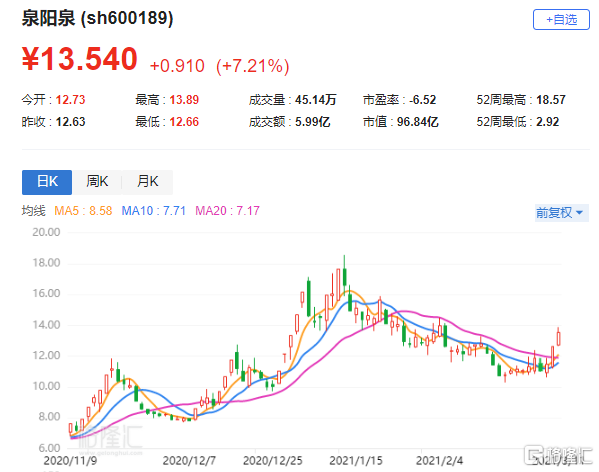Click 昨收 value 12.63
The image size is (599, 472).
pos(70,122)
